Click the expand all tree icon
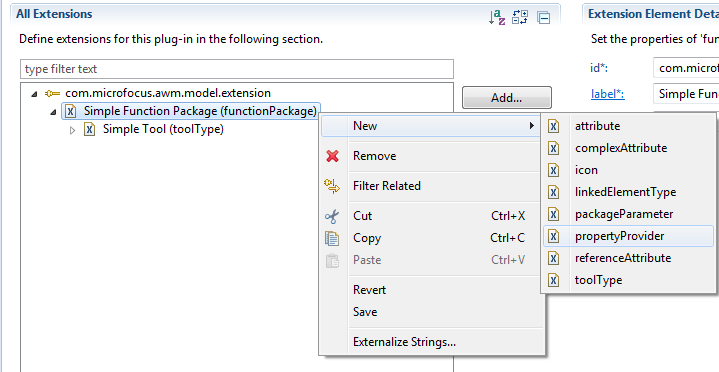Viewport: 719px width, 372px height. [520, 17]
